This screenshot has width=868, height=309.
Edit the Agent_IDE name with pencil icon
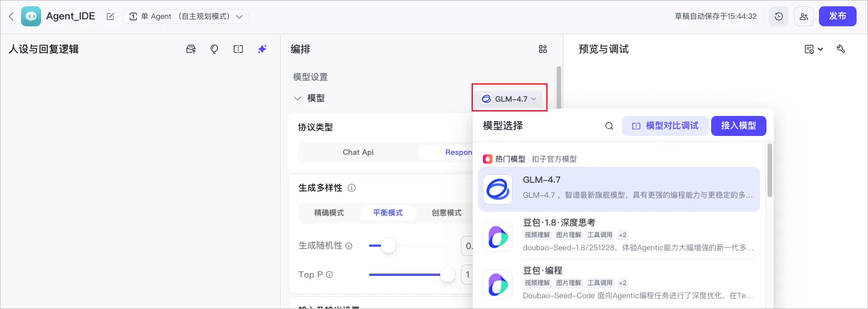click(x=111, y=17)
